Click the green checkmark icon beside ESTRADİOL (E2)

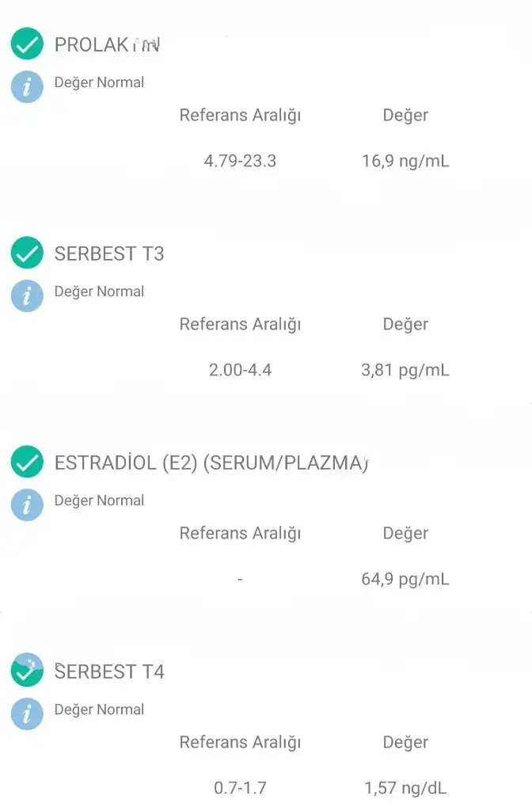27,463
